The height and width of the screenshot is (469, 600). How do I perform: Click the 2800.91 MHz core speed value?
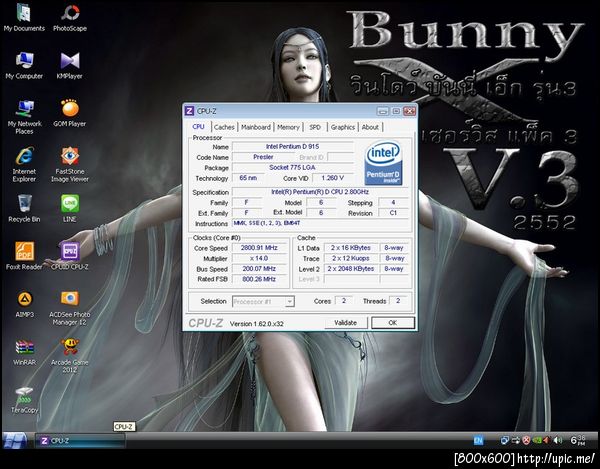pos(259,248)
